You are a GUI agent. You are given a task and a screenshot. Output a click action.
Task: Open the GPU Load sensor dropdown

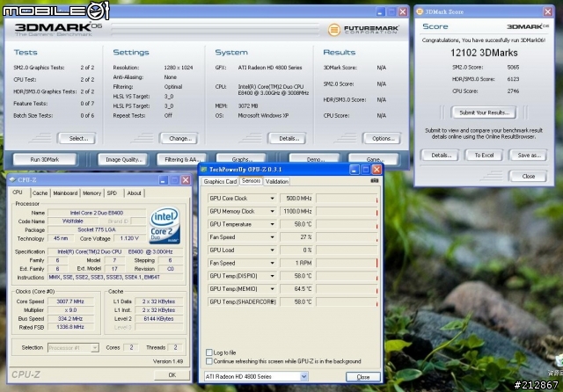(272, 250)
